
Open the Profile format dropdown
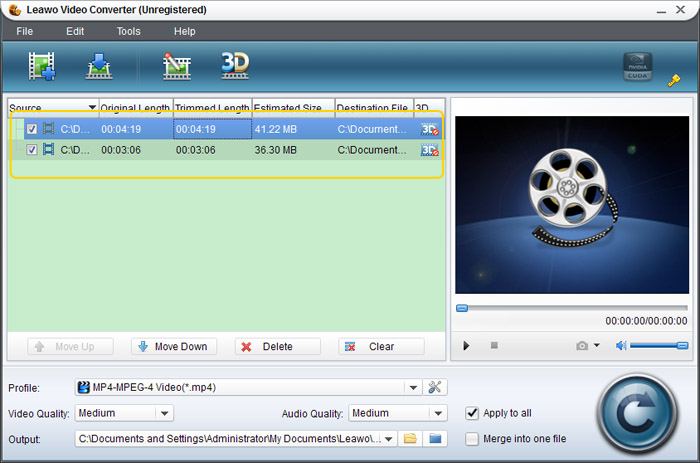click(413, 388)
